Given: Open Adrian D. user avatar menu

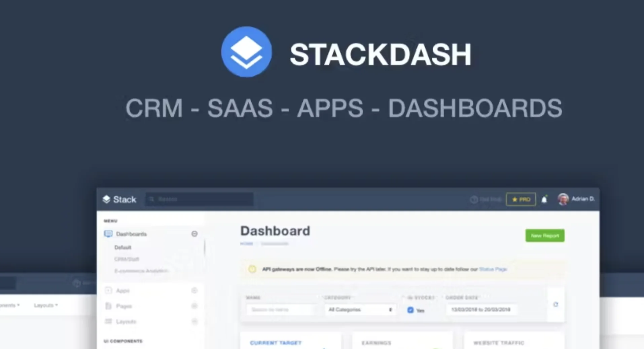Looking at the screenshot, I should [563, 199].
